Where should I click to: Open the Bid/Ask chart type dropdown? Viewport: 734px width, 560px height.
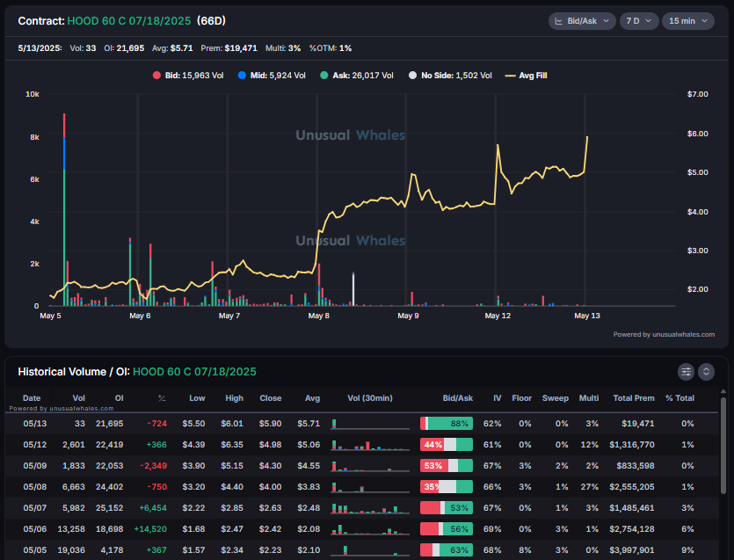pos(581,21)
